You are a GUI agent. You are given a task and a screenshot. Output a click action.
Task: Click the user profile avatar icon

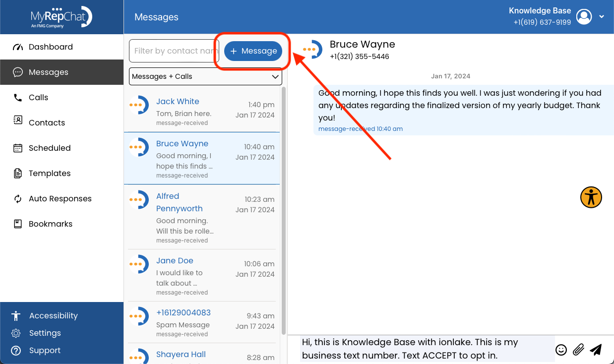point(584,16)
